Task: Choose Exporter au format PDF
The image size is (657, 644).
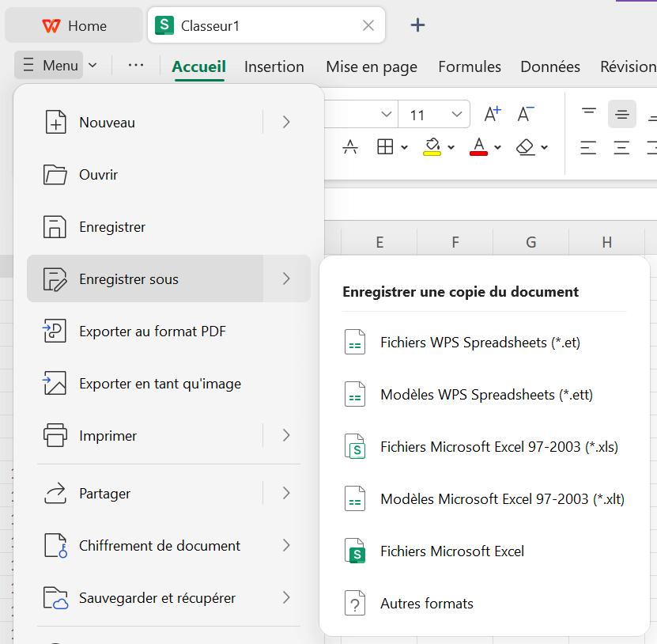Action: pos(153,331)
